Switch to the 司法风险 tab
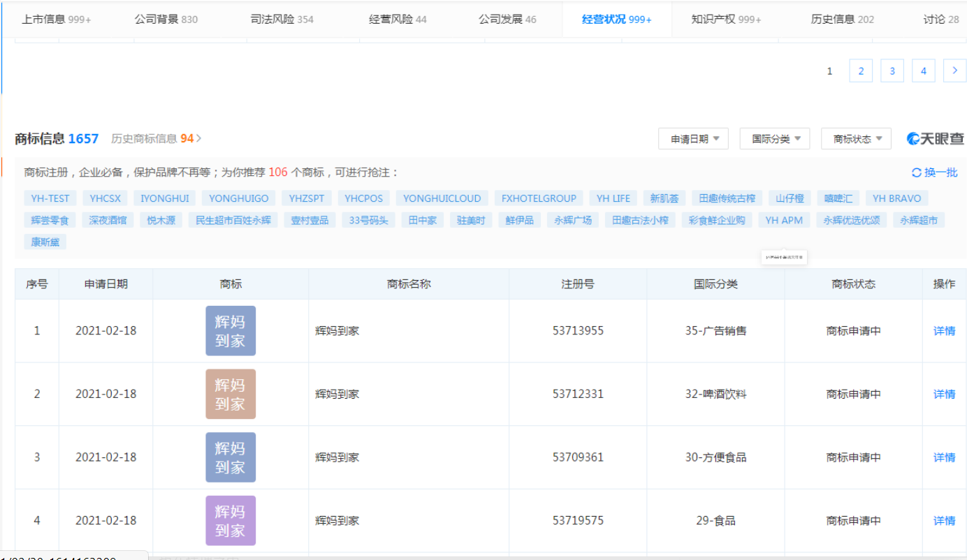Screen dimensions: 967x560 (282, 19)
